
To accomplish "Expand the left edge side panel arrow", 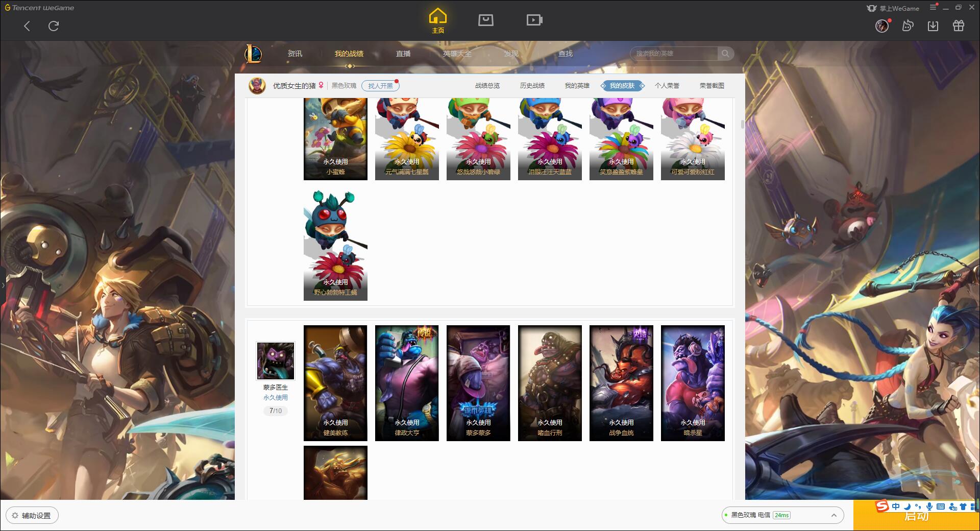I will coord(3,285).
